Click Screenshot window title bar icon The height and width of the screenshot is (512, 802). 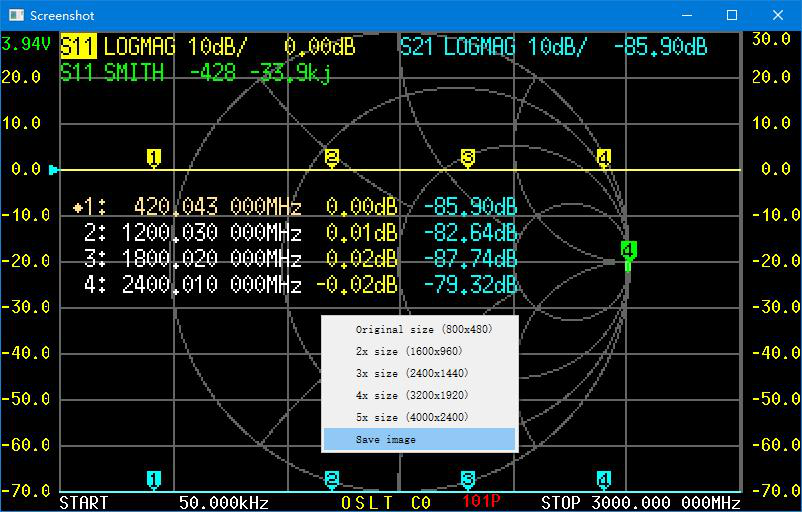[16, 15]
